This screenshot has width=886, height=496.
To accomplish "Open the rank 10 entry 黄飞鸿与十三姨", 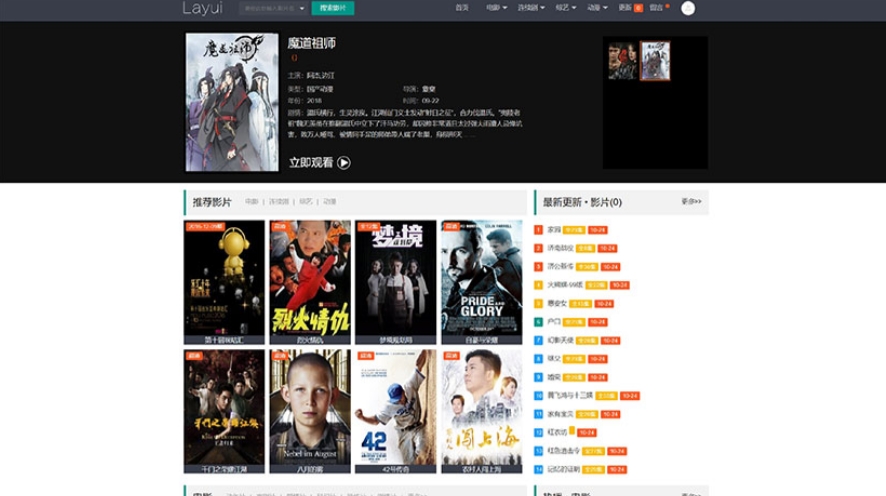I will (570, 395).
